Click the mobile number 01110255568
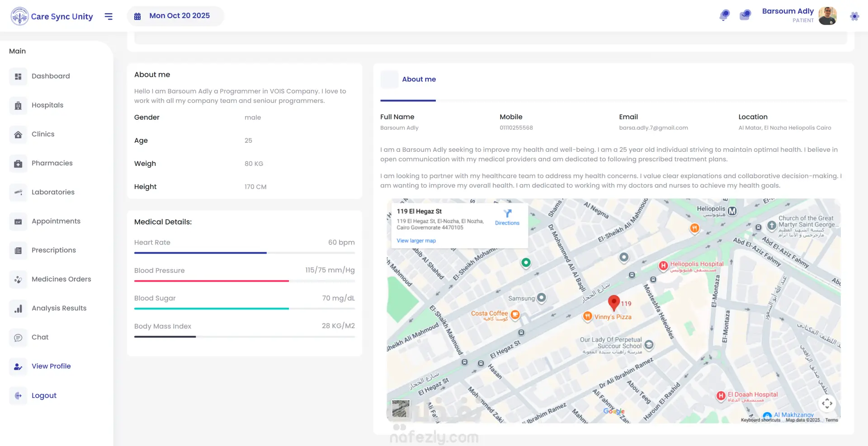 coord(516,128)
